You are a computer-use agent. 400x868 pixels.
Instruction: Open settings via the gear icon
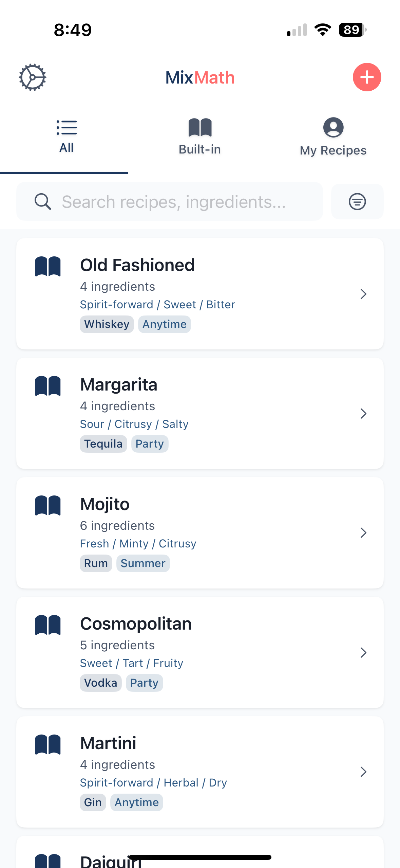pyautogui.click(x=32, y=77)
